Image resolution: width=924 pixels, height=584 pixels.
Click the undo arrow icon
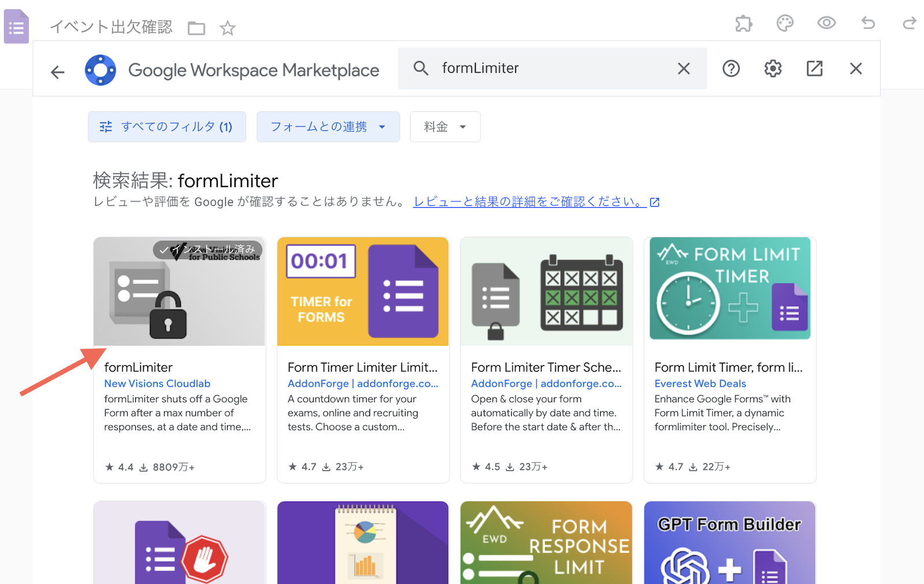point(868,23)
